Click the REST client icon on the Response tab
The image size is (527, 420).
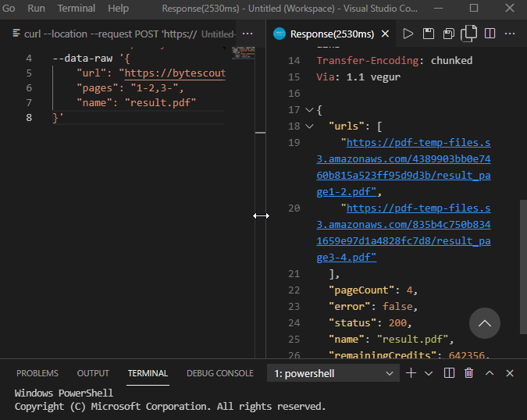(x=280, y=34)
